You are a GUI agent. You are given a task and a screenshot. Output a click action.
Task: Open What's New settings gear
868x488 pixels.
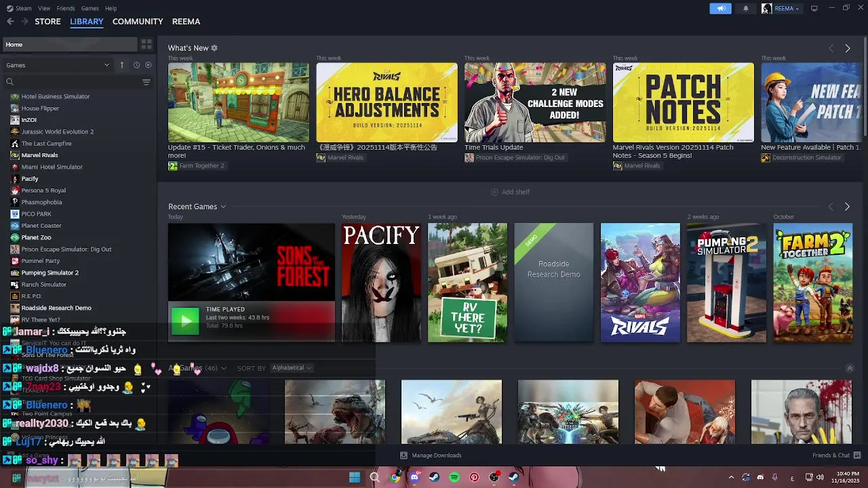[x=214, y=48]
